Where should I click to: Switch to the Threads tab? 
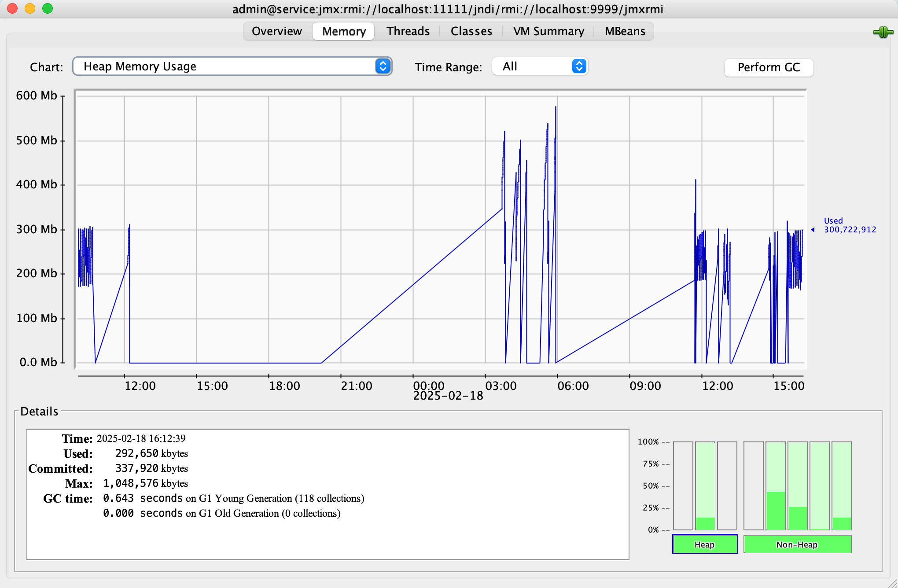pyautogui.click(x=408, y=31)
